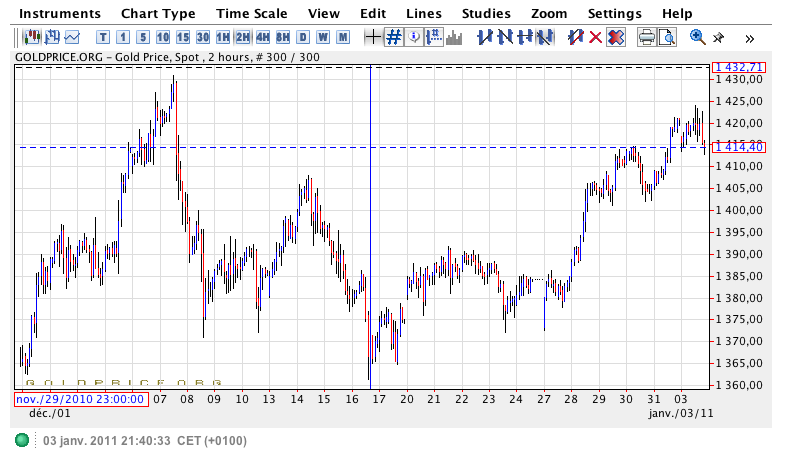Toggle the grid display button
The width and height of the screenshot is (796, 453).
tap(394, 37)
